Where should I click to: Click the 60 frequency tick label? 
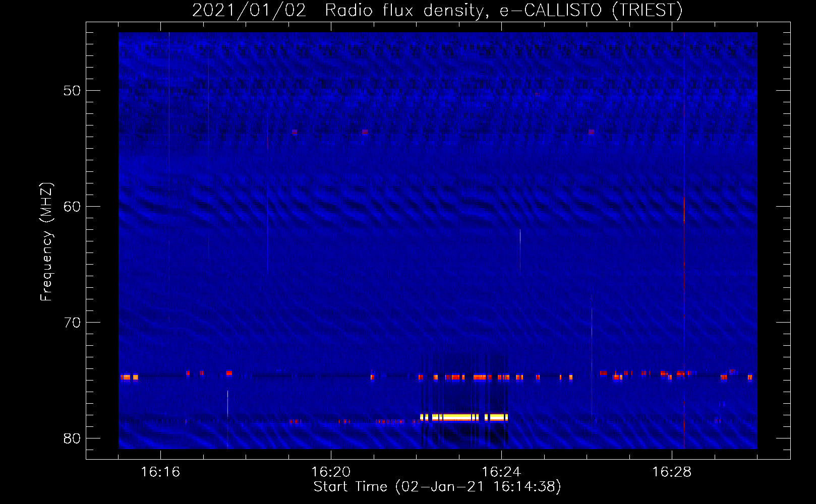click(x=72, y=207)
